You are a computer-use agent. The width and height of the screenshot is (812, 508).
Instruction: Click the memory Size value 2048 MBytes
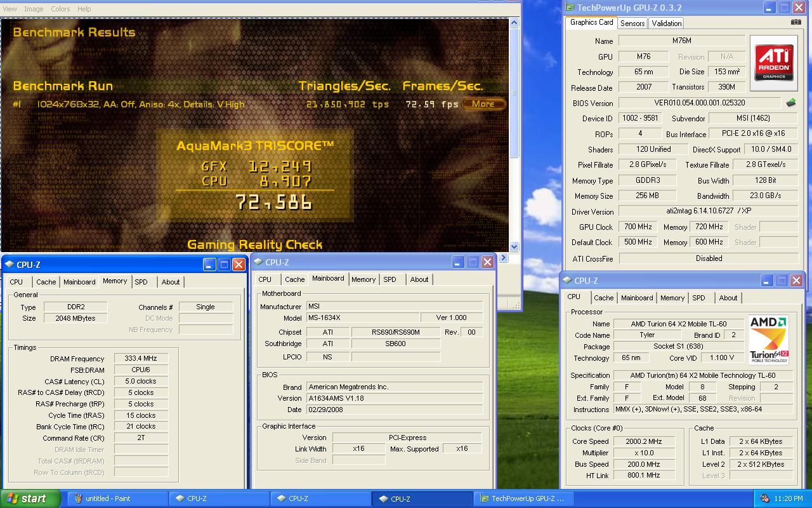click(x=75, y=318)
